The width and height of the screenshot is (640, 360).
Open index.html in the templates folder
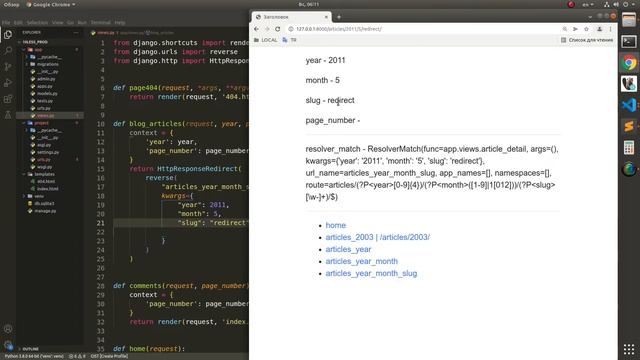tap(47, 189)
